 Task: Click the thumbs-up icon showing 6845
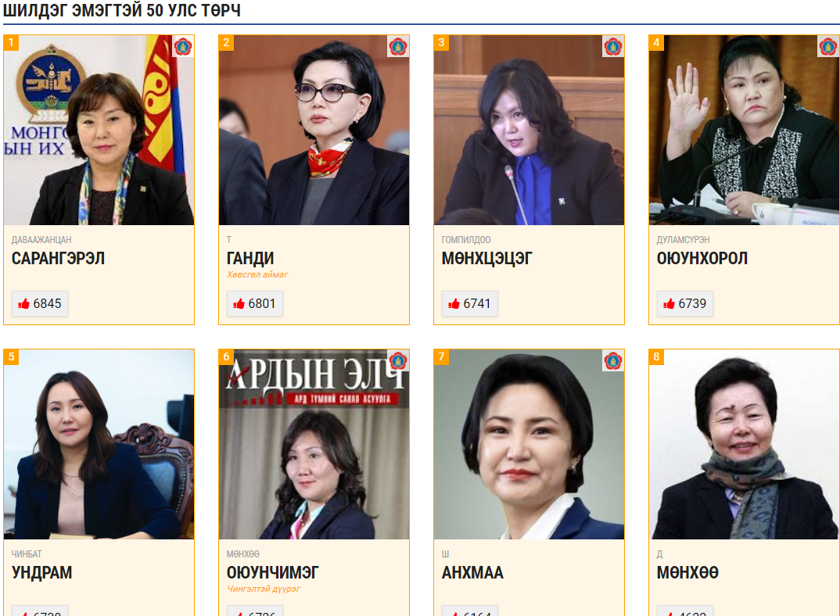pos(23,304)
